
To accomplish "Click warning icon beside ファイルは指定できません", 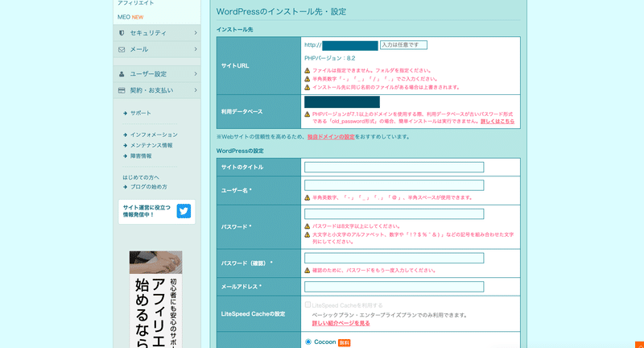I will coord(308,70).
